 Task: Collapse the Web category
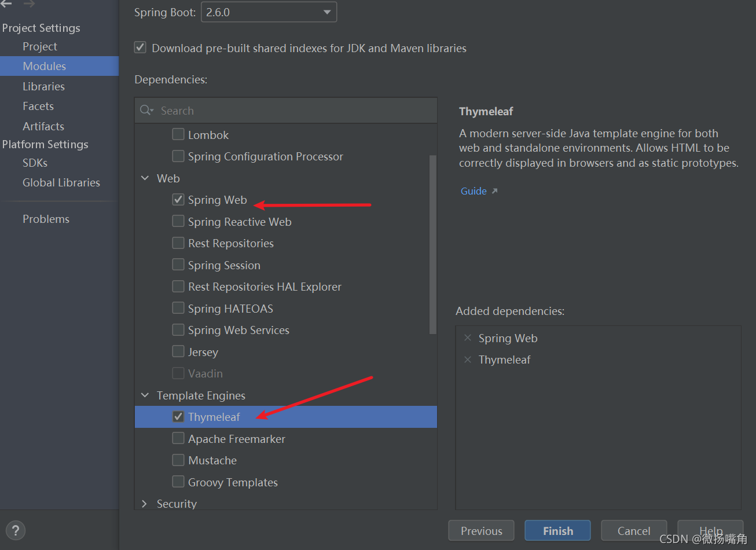145,178
